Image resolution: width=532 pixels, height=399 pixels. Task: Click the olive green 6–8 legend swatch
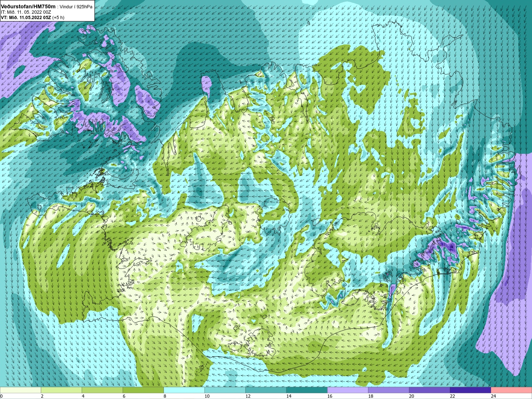coord(143,390)
